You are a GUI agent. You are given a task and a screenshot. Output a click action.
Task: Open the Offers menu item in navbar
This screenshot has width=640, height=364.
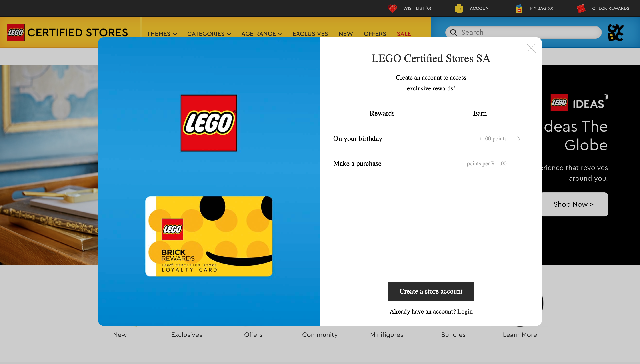click(x=375, y=34)
